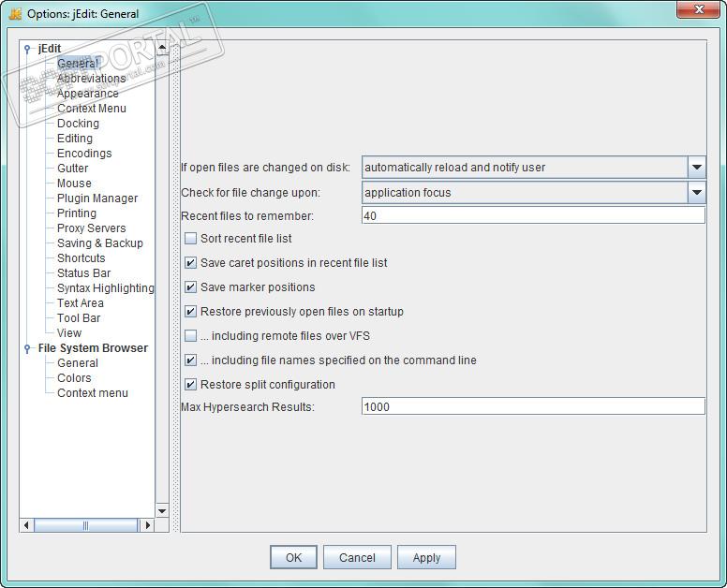The height and width of the screenshot is (588, 727).
Task: Click the tree's scroll down arrow
Action: point(162,510)
